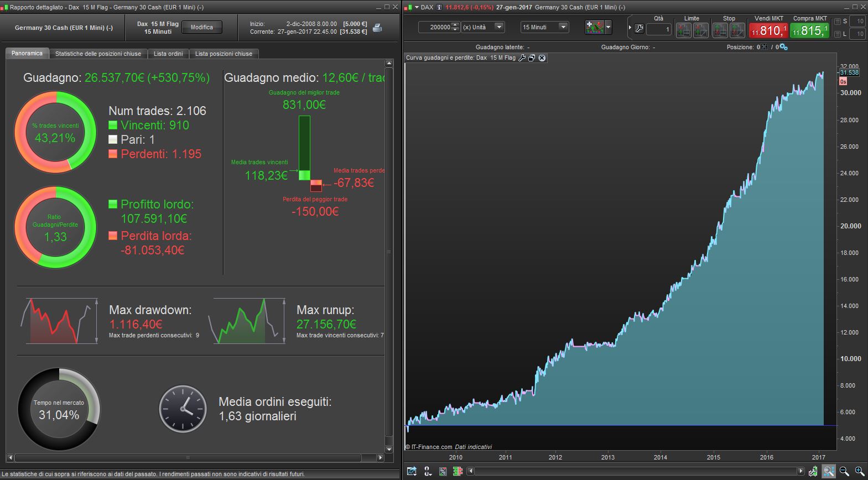Click the second Limite order icon
868x480 pixels.
[x=700, y=30]
